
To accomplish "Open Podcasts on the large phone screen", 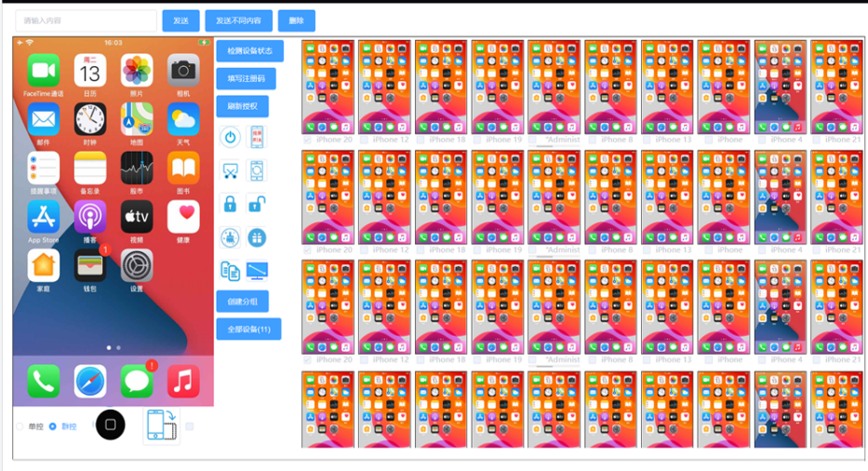I will click(x=90, y=217).
